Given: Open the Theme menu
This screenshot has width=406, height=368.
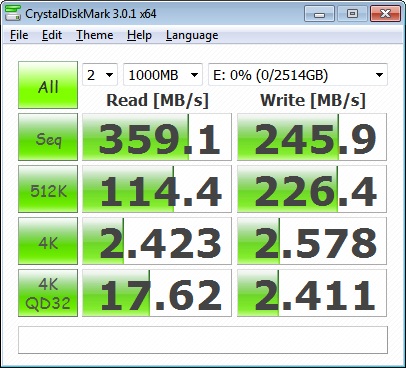Looking at the screenshot, I should (95, 35).
